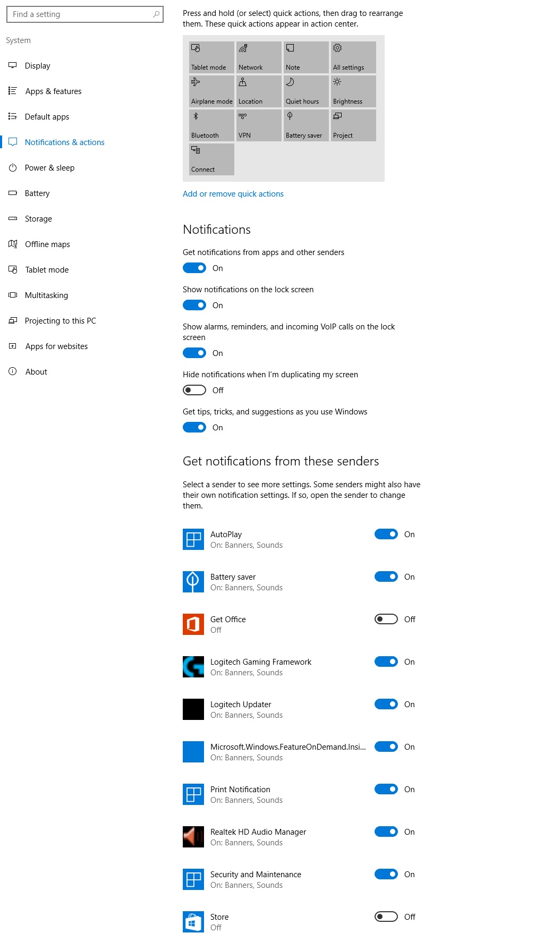Select the Location quick action tile
Viewport: 560px width, 950px height.
point(259,91)
